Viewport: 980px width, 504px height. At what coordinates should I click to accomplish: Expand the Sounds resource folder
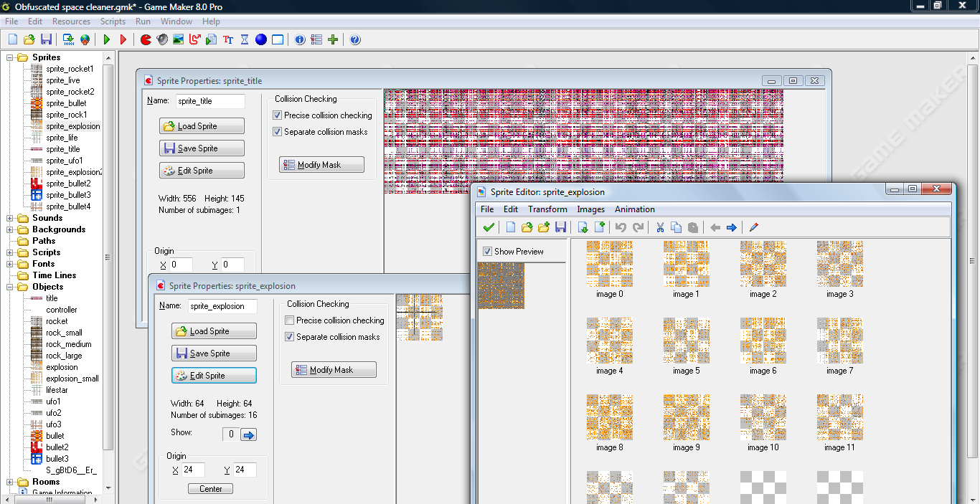tap(10, 218)
